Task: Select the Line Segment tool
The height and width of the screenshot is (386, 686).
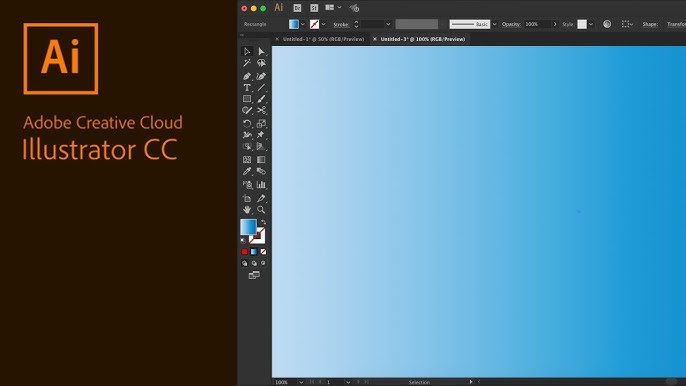Action: point(261,88)
